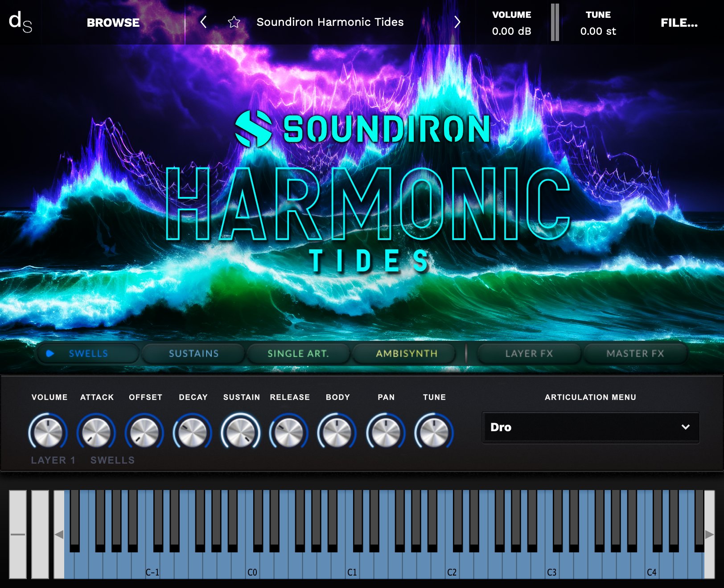Click the master VOLUME 0.00 dB value
The height and width of the screenshot is (588, 724).
point(511,31)
